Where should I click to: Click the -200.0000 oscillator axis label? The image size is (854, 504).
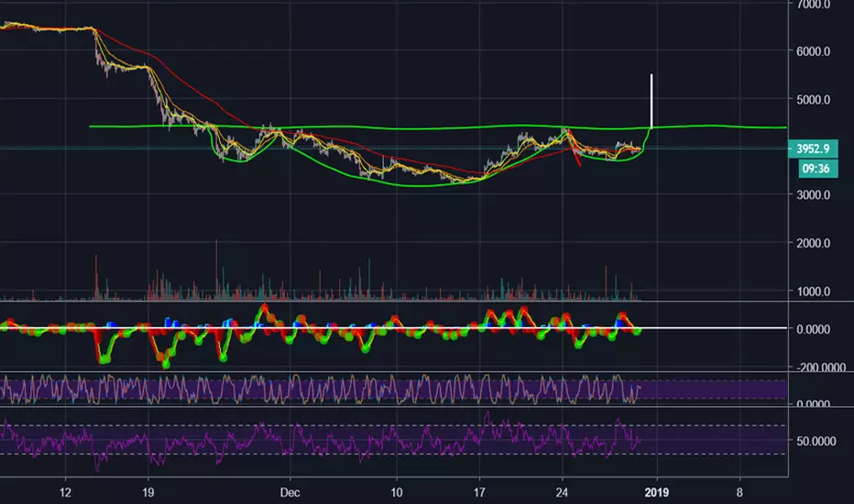[x=821, y=367]
